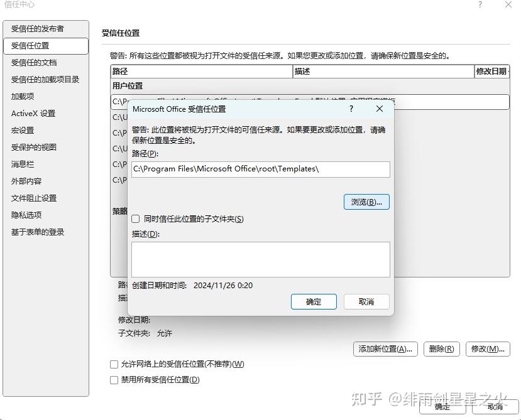Enable 允许网络上的受信任位置
Screen dimensions: 521x420
click(114, 363)
